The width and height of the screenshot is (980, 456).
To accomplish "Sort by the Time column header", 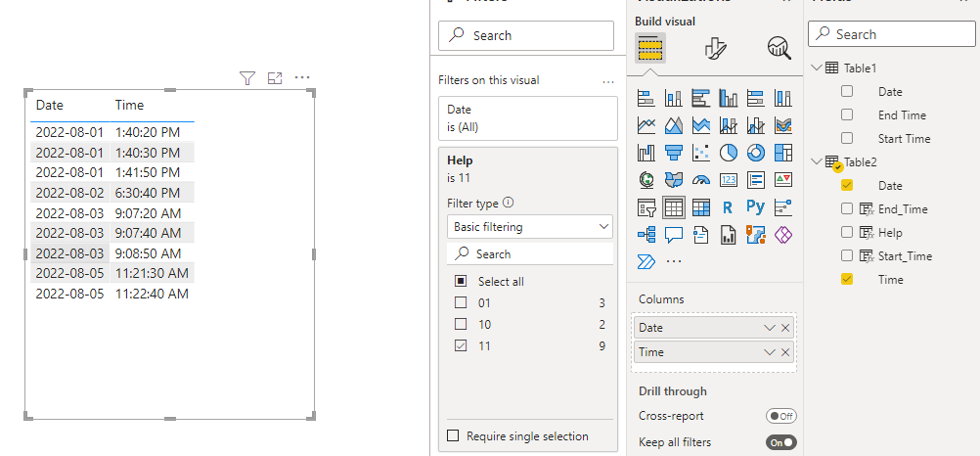I will point(129,105).
